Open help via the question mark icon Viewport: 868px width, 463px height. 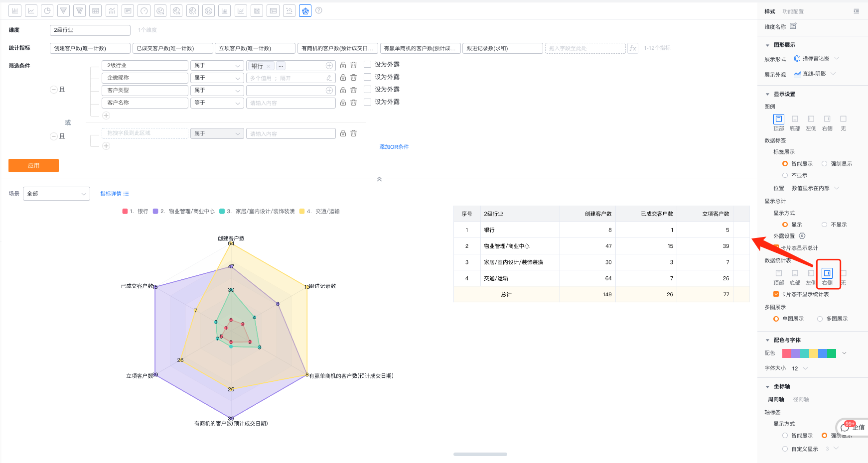coord(319,10)
